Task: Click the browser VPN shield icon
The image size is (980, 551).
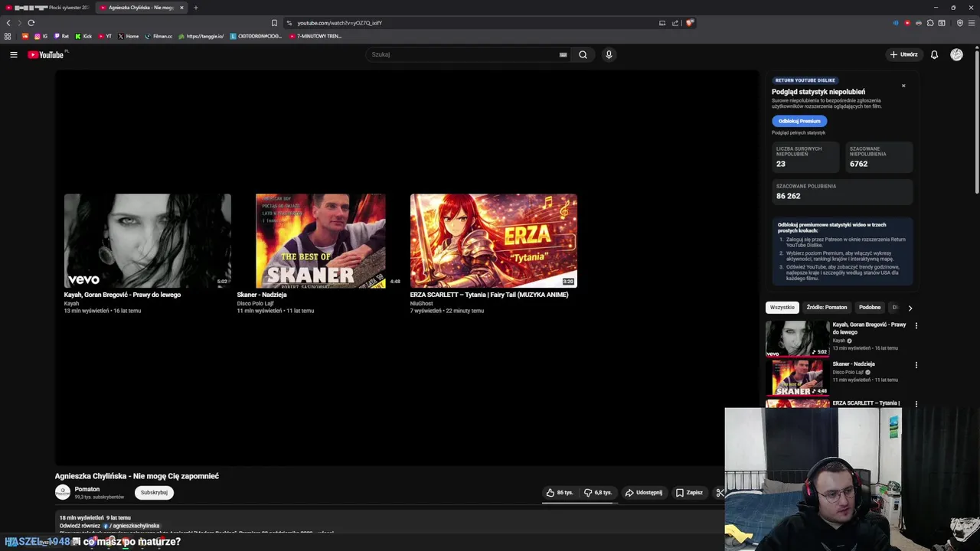Action: point(960,23)
